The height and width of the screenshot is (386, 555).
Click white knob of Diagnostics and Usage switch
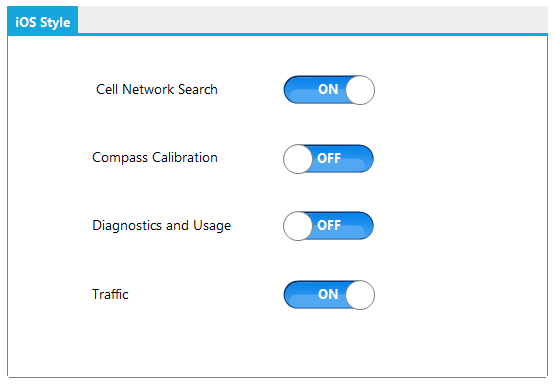(298, 226)
